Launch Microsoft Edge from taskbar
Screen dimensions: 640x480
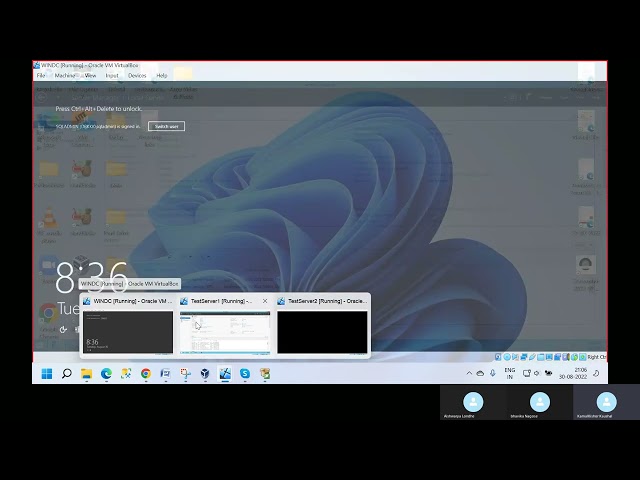pos(106,373)
